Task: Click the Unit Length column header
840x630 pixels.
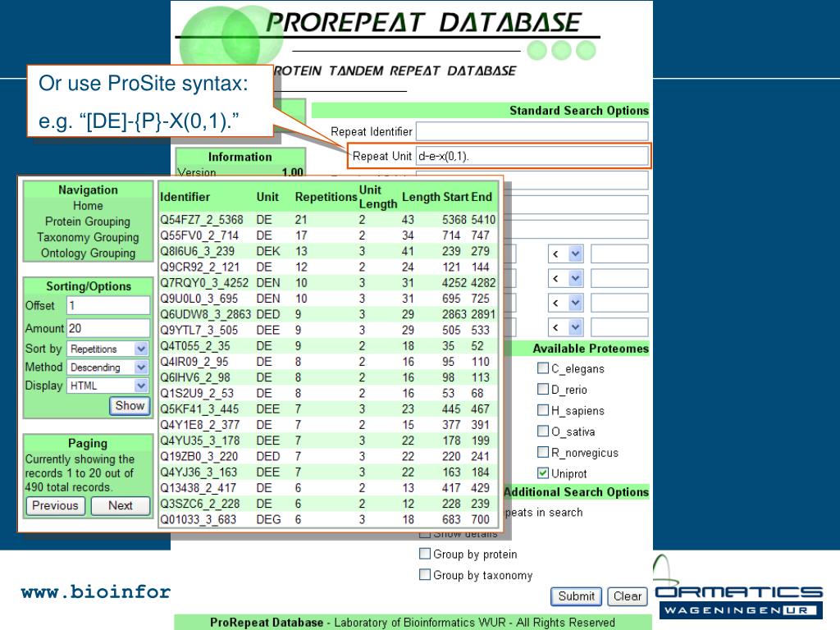Action: [377, 197]
